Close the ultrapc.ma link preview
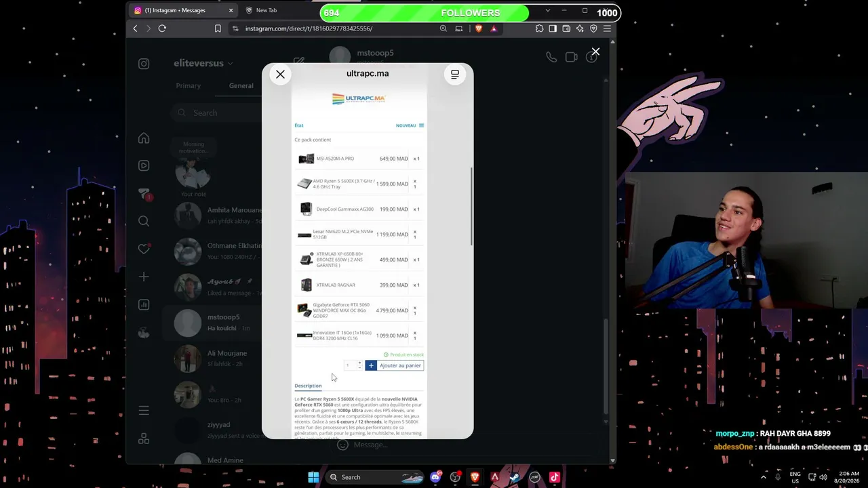This screenshot has width=868, height=488. (280, 75)
